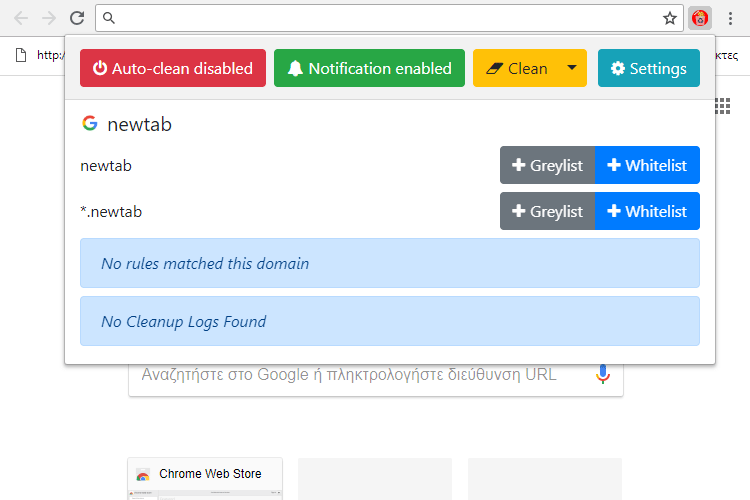Clean cookies with the Clean button

516,68
